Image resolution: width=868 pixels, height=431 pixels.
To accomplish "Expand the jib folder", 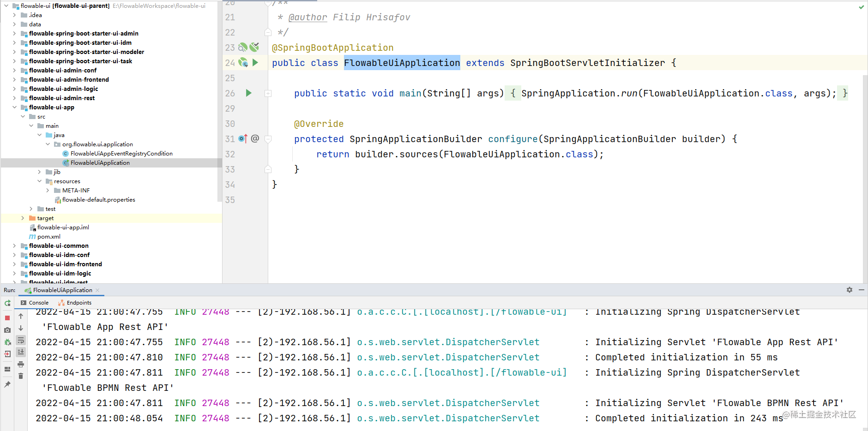I will tap(39, 172).
